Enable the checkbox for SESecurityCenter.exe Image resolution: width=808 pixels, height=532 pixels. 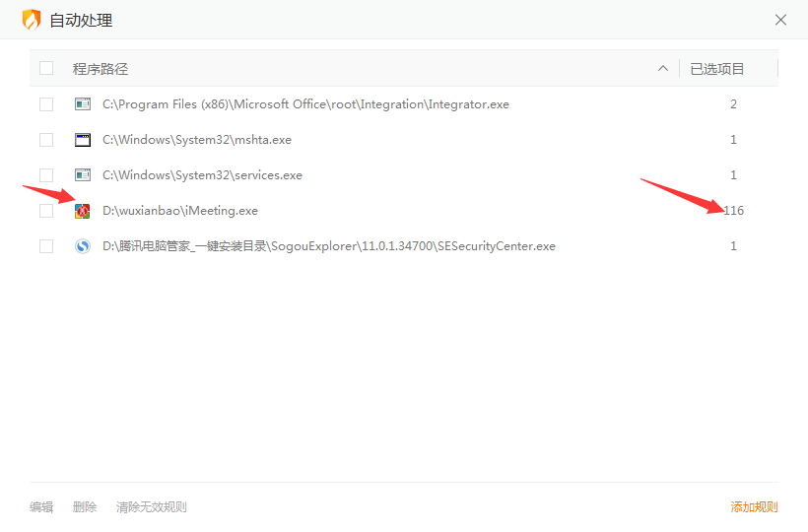pos(46,246)
